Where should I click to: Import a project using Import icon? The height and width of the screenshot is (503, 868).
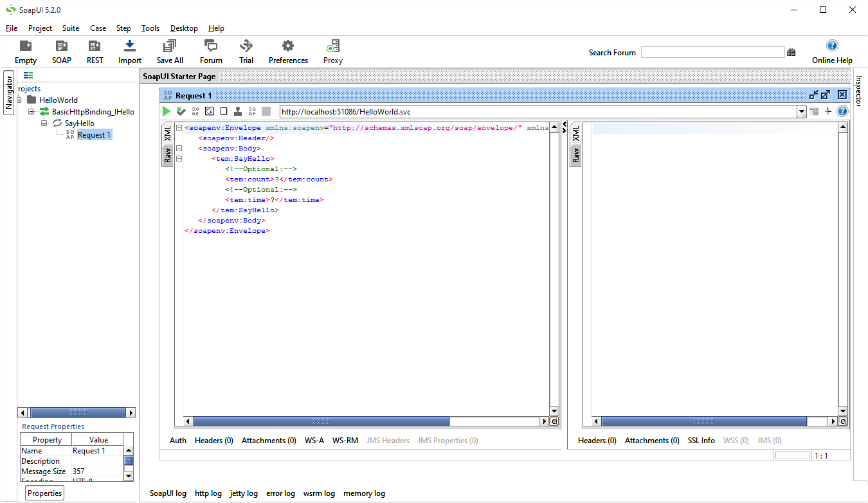[130, 51]
